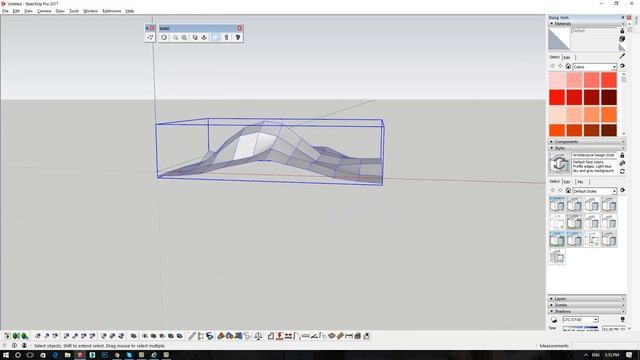Image resolution: width=640 pixels, height=360 pixels.
Task: Open Styles Details arrow menu
Action: click(622, 191)
